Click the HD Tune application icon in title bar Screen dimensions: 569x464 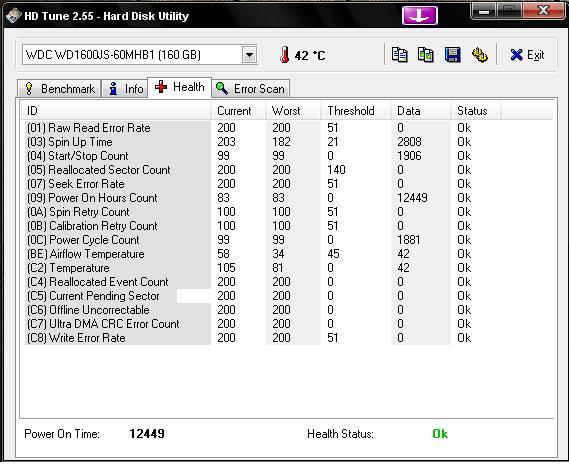pos(13,16)
